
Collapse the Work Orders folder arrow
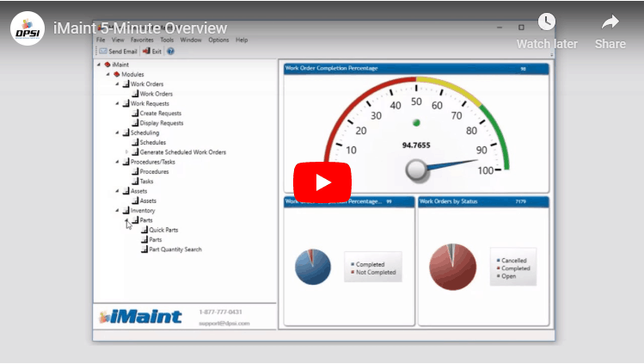118,83
